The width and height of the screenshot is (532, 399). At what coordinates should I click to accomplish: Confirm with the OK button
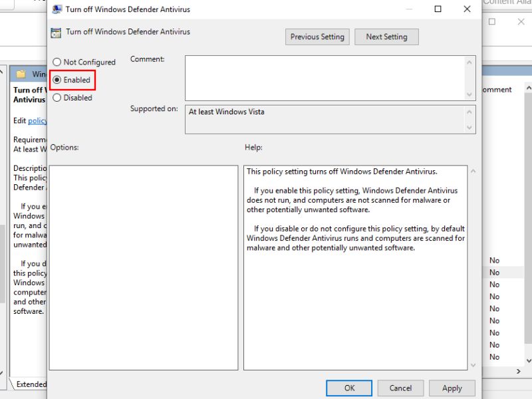click(x=349, y=388)
